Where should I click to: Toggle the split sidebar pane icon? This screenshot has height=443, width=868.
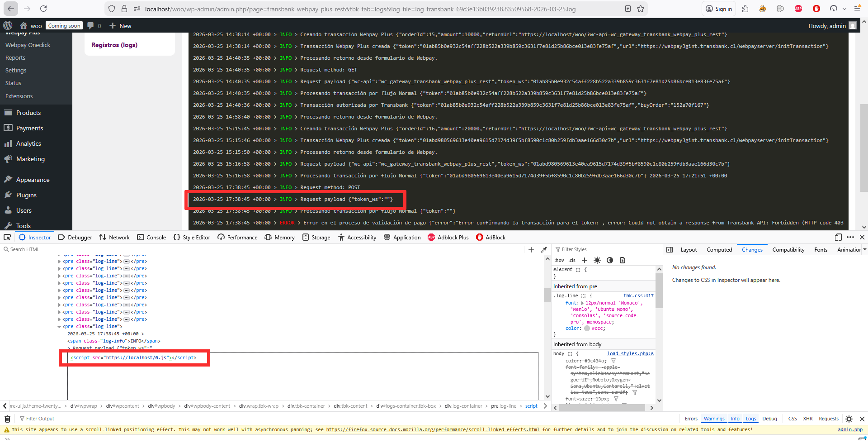(x=670, y=250)
